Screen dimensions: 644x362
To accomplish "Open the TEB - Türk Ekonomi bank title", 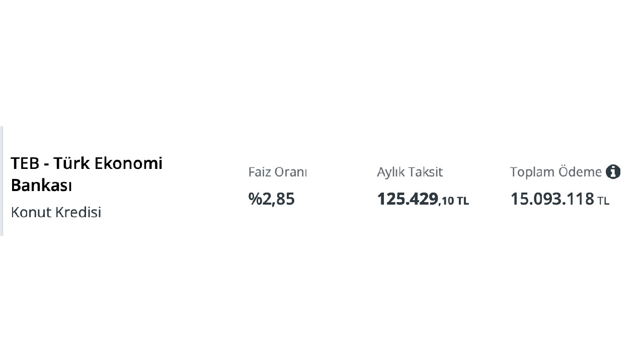I will pos(87,163).
